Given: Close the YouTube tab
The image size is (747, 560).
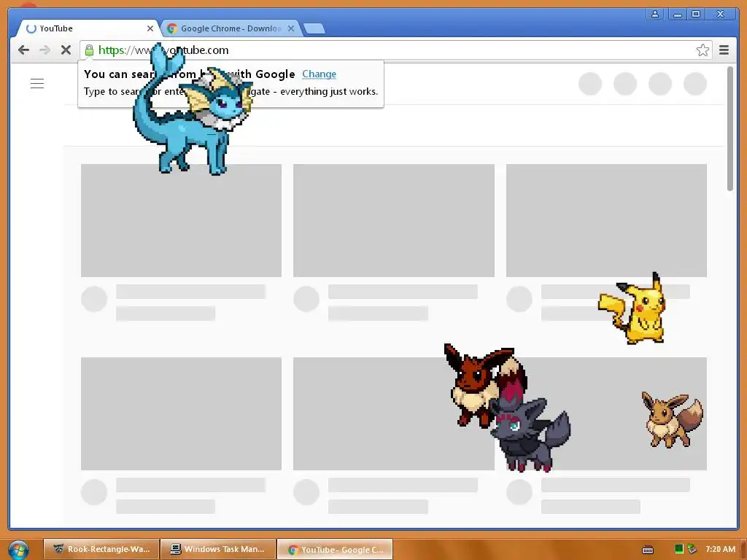Looking at the screenshot, I should click(x=150, y=28).
